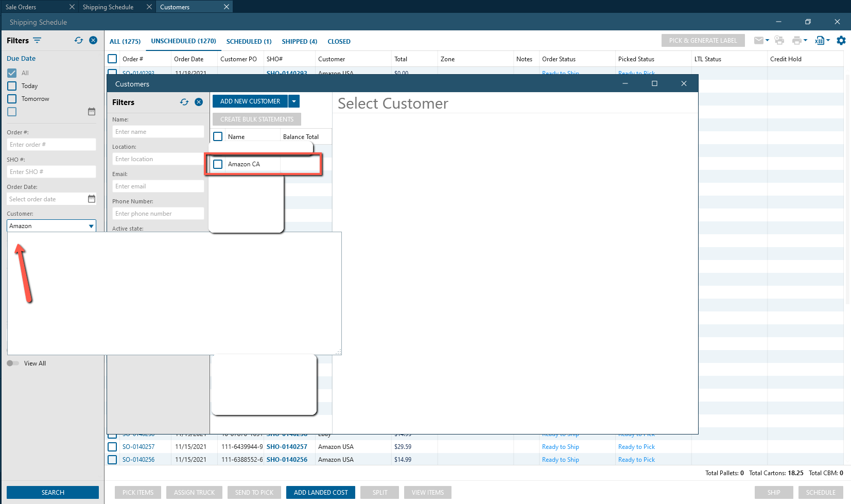Click the filter lines icon beside Shipping Schedule Filters
The image size is (851, 504).
click(37, 40)
